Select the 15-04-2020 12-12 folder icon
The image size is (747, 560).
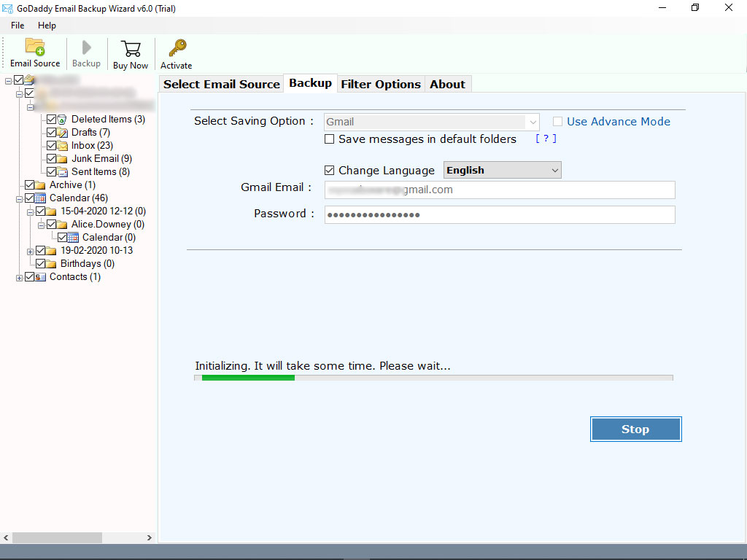[x=51, y=211]
